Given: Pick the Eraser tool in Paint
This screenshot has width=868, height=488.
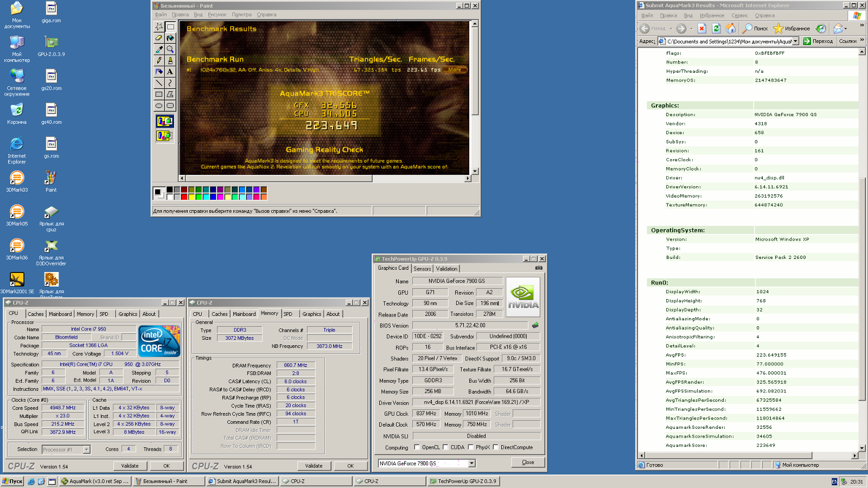Looking at the screenshot, I should click(x=159, y=37).
